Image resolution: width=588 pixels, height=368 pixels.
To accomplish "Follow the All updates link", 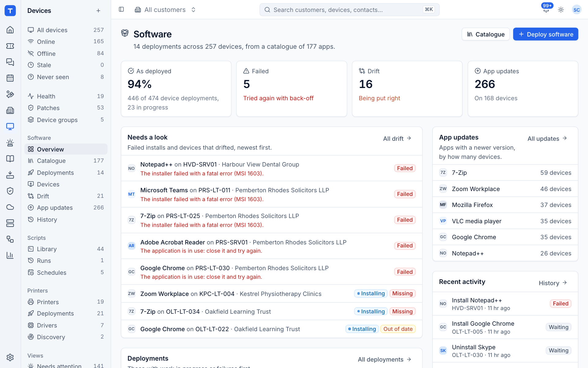I will [x=547, y=139].
